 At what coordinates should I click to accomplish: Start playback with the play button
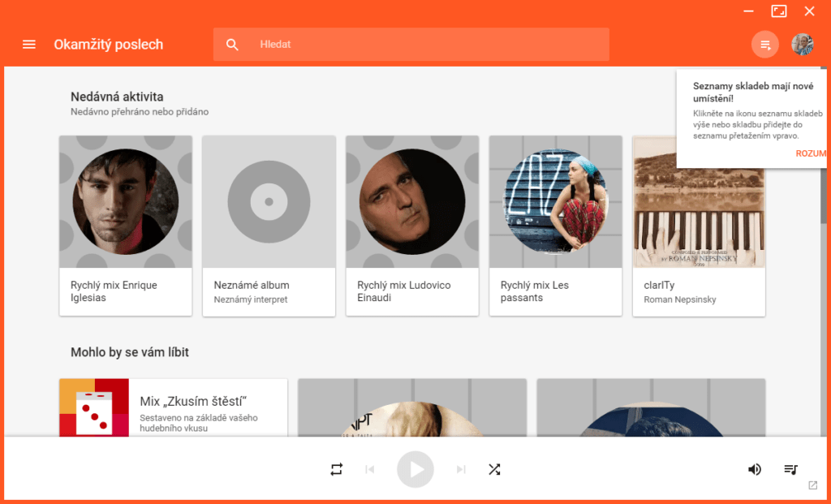tap(415, 470)
